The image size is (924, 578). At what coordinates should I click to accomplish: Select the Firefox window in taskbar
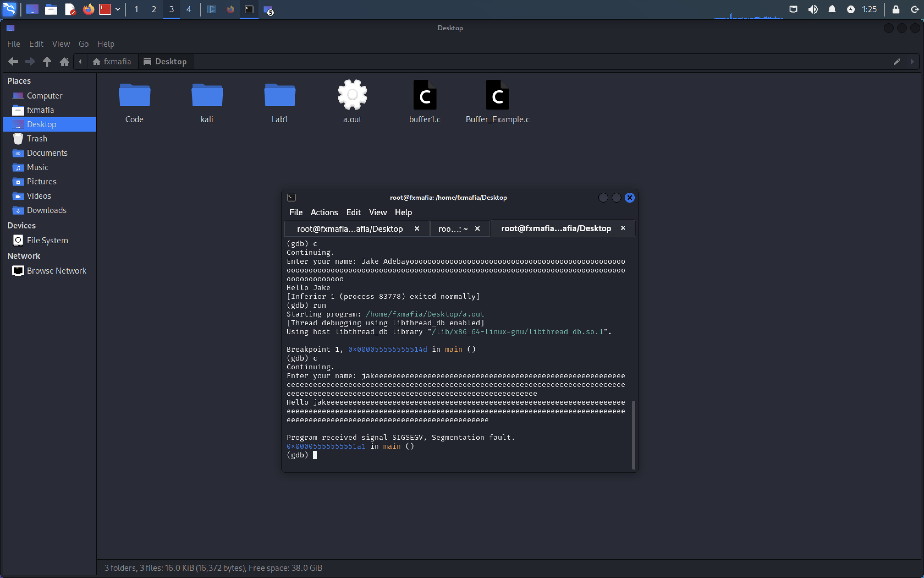[x=230, y=9]
